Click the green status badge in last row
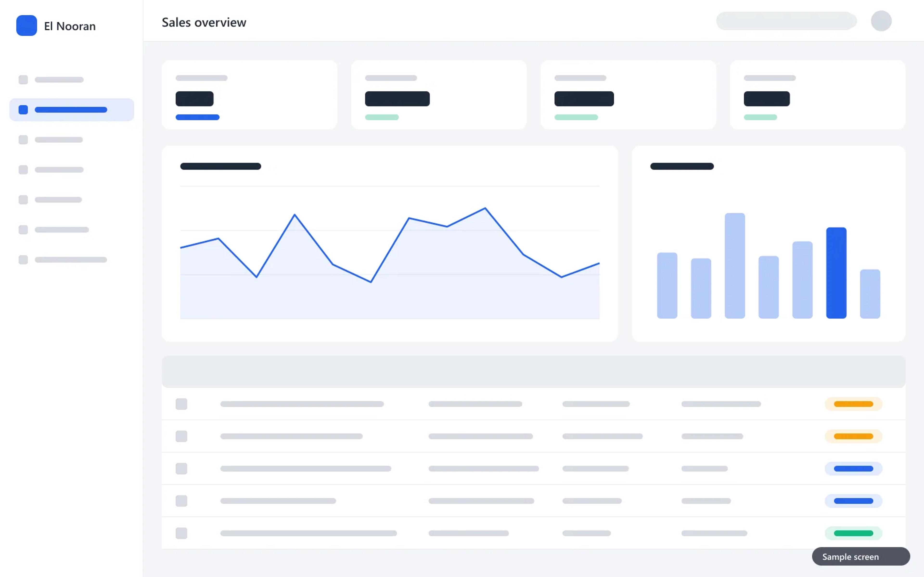The height and width of the screenshot is (577, 924). (x=853, y=533)
